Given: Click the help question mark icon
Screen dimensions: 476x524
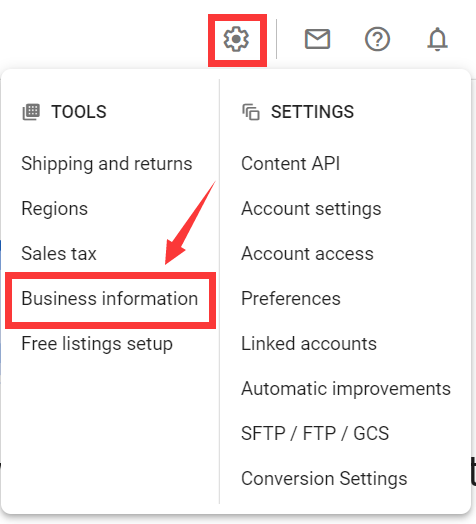Looking at the screenshot, I should 377,39.
